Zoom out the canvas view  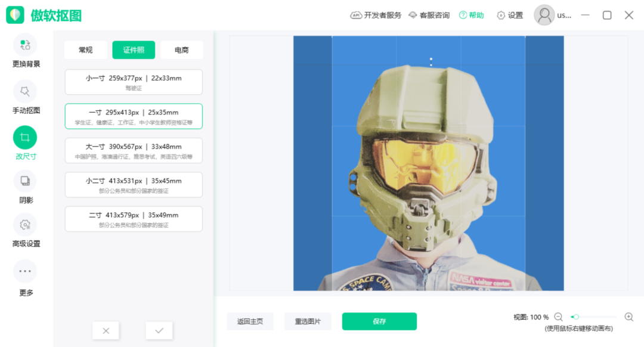558,317
